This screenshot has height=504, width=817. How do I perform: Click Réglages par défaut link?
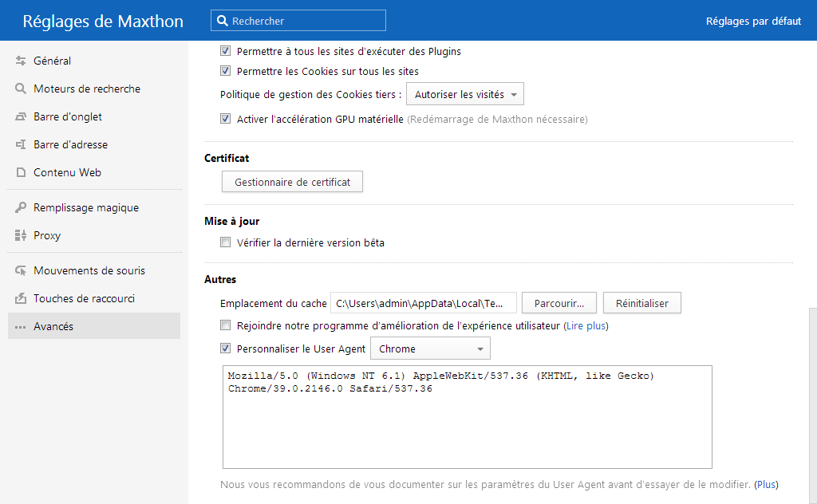(x=753, y=21)
